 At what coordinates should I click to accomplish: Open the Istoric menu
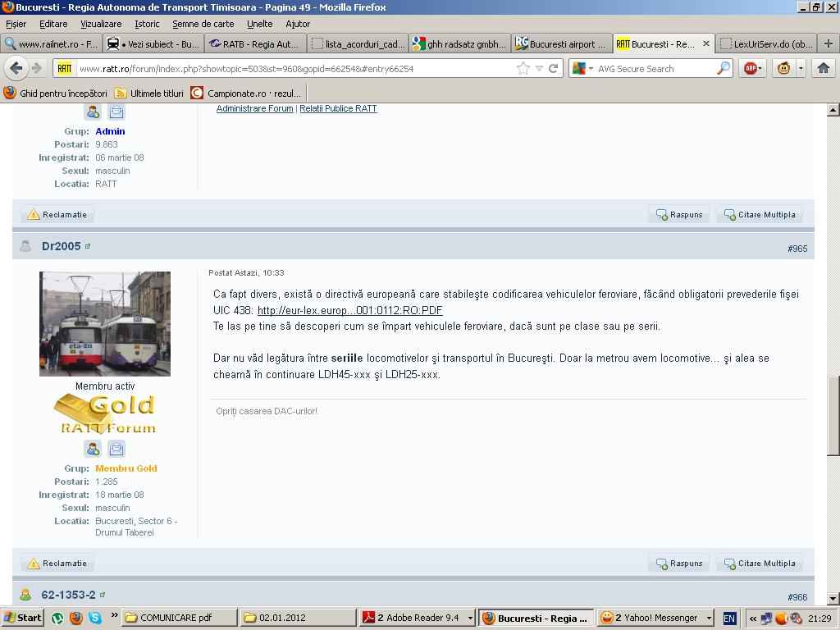(148, 24)
